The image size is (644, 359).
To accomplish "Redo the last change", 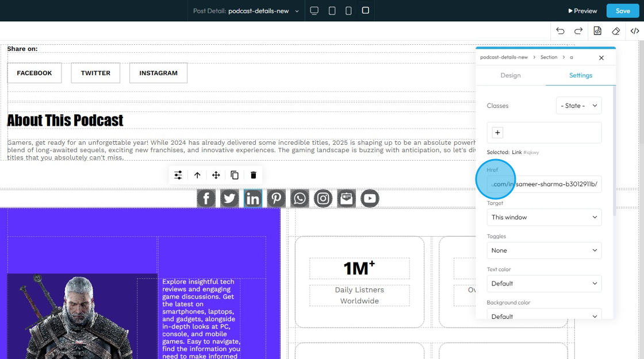I will [x=578, y=31].
